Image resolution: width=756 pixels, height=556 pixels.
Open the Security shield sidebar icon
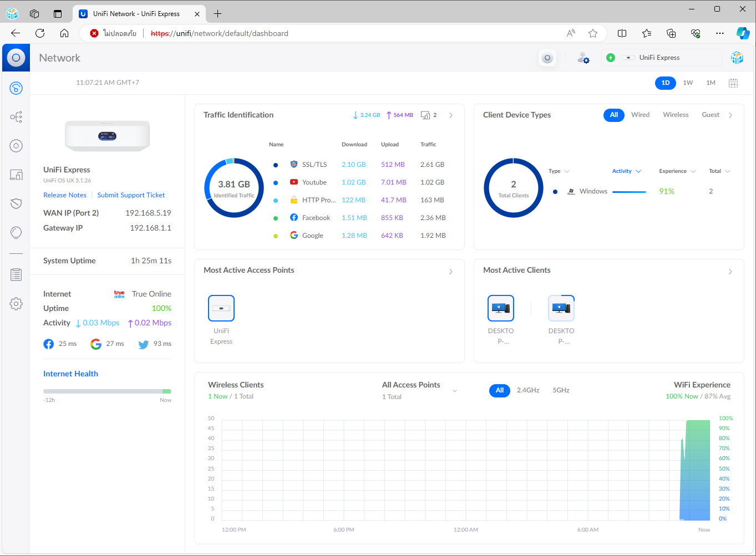[x=16, y=203]
